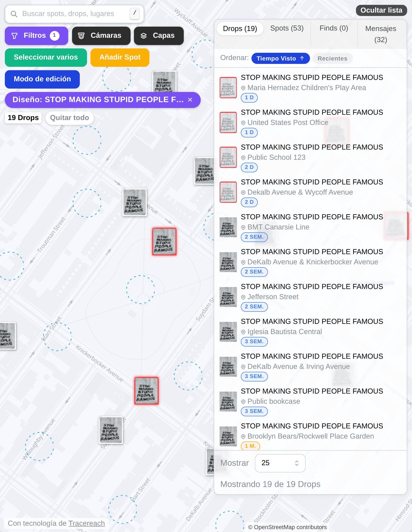The width and height of the screenshot is (412, 532).
Task: Open the BMT Canarsie Line drop
Action: pyautogui.click(x=310, y=227)
